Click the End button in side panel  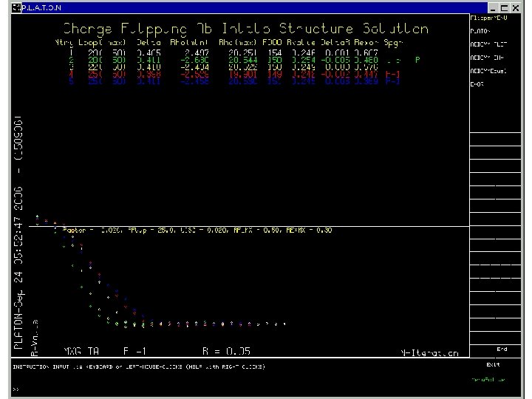pyautogui.click(x=502, y=349)
